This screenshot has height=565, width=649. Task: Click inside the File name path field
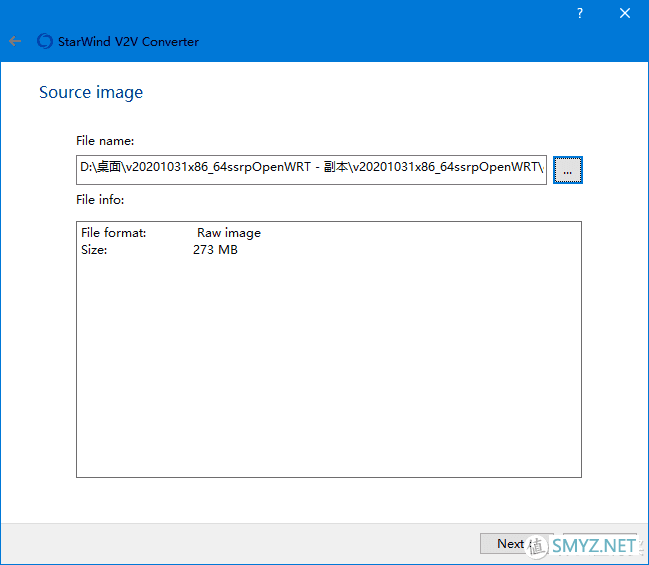pos(311,170)
